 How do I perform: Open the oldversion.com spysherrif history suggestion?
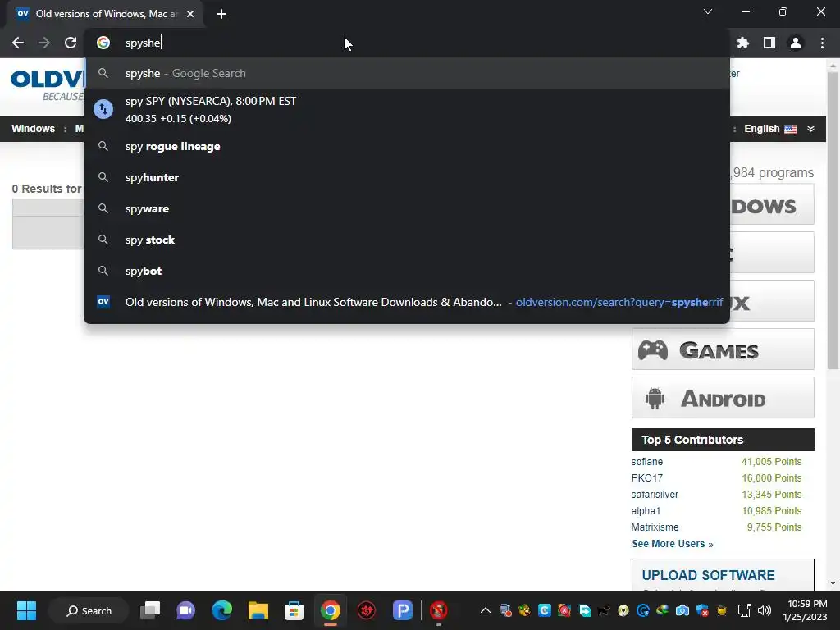point(407,302)
